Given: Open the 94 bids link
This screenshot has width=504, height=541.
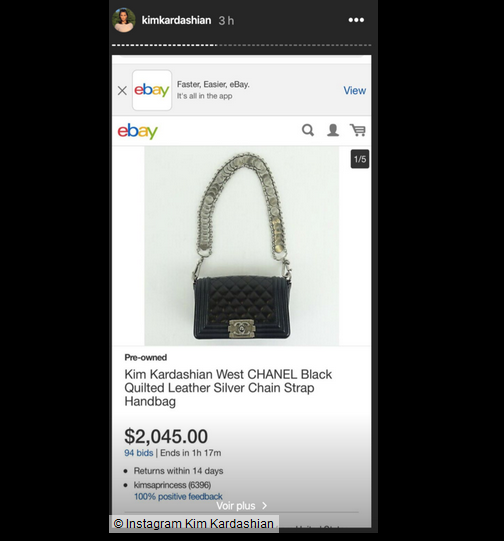Looking at the screenshot, I should click(x=139, y=453).
